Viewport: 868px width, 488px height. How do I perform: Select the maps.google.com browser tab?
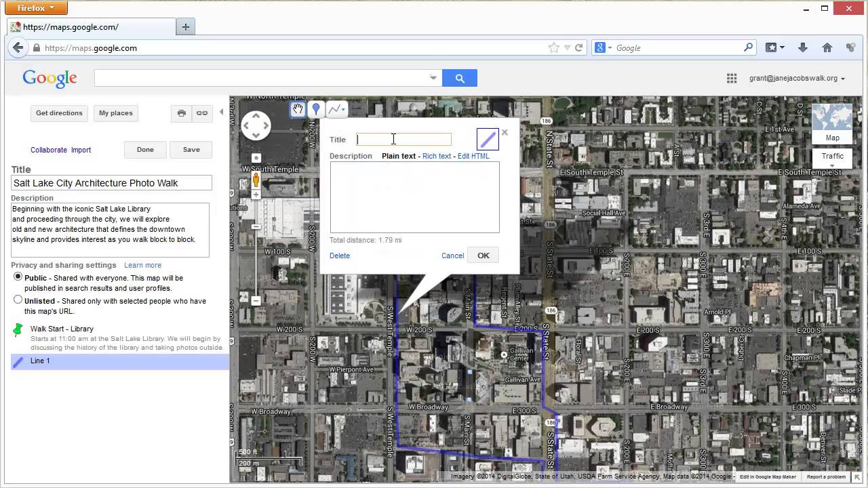coord(92,27)
